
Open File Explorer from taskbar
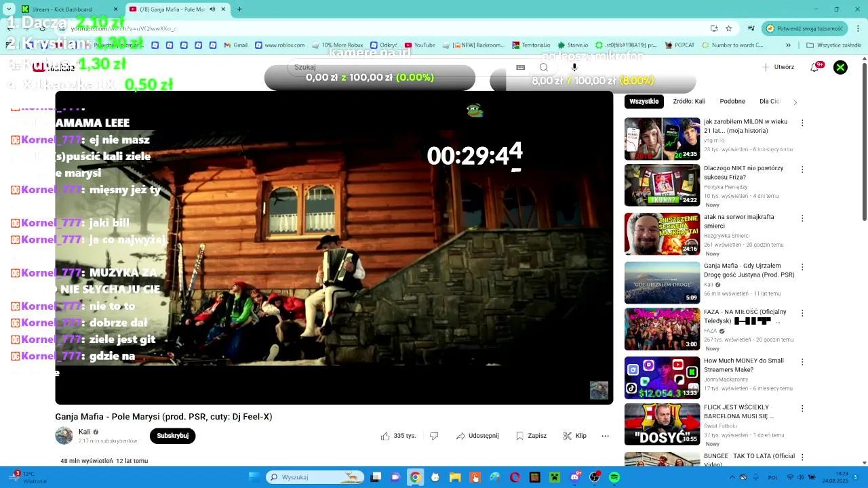455,477
